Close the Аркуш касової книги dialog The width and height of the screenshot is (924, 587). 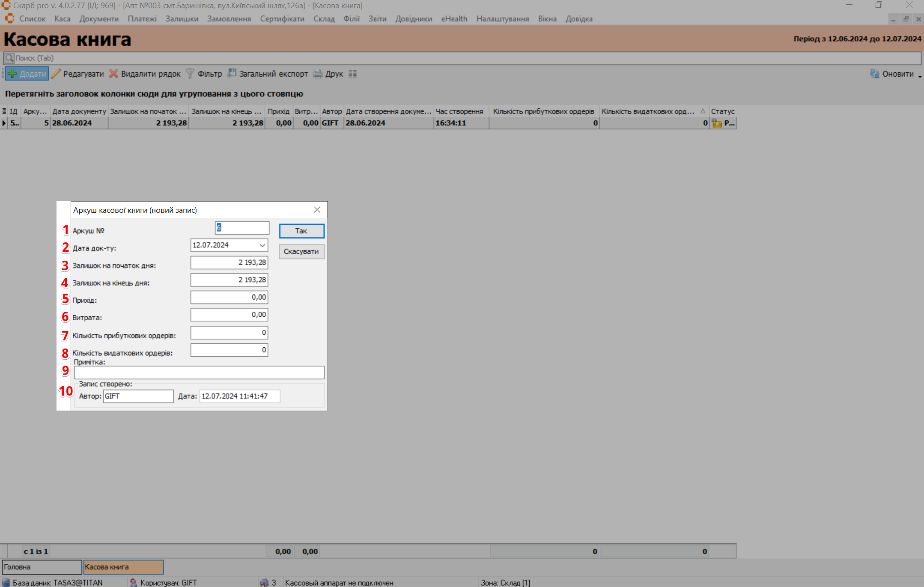(x=317, y=210)
